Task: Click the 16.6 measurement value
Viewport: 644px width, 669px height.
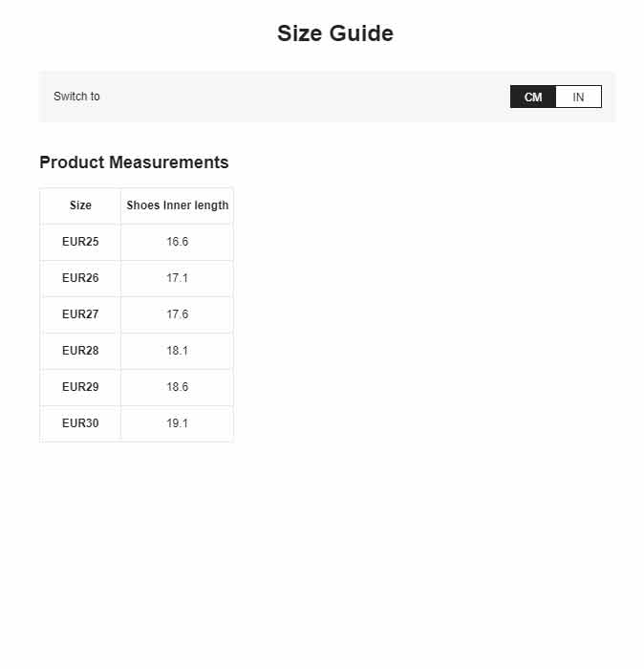Action: click(x=178, y=242)
